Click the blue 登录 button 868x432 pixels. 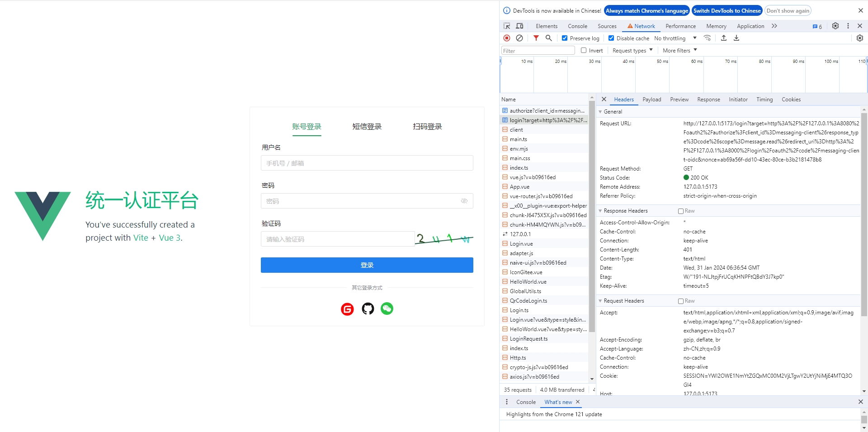coord(367,265)
